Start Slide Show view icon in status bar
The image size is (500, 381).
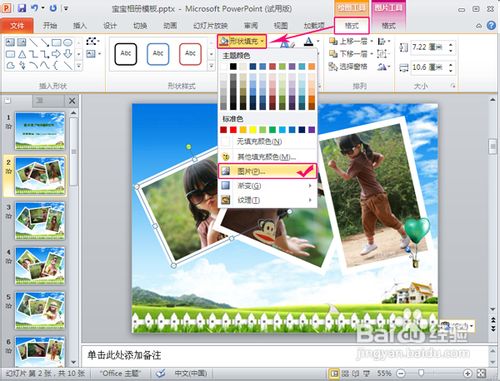[x=367, y=374]
